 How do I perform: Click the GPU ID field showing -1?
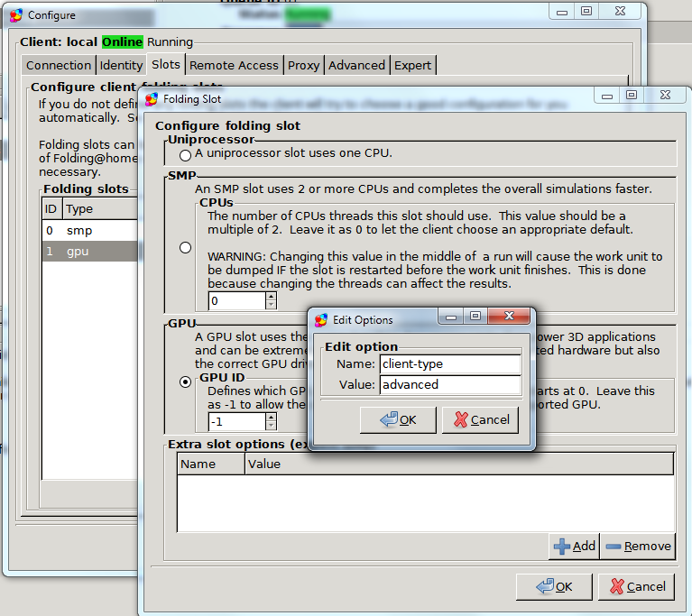[237, 422]
